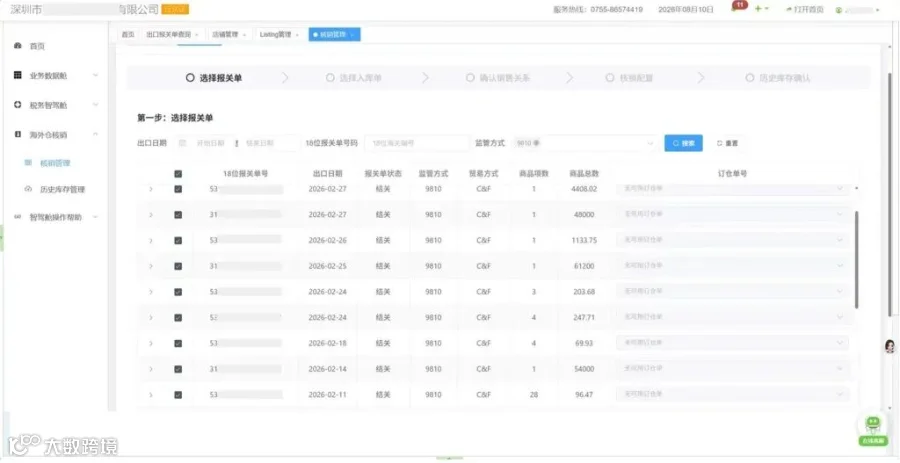Screen dimensions: 900x463
Task: Click the blue 搜索 search button
Action: coord(683,143)
